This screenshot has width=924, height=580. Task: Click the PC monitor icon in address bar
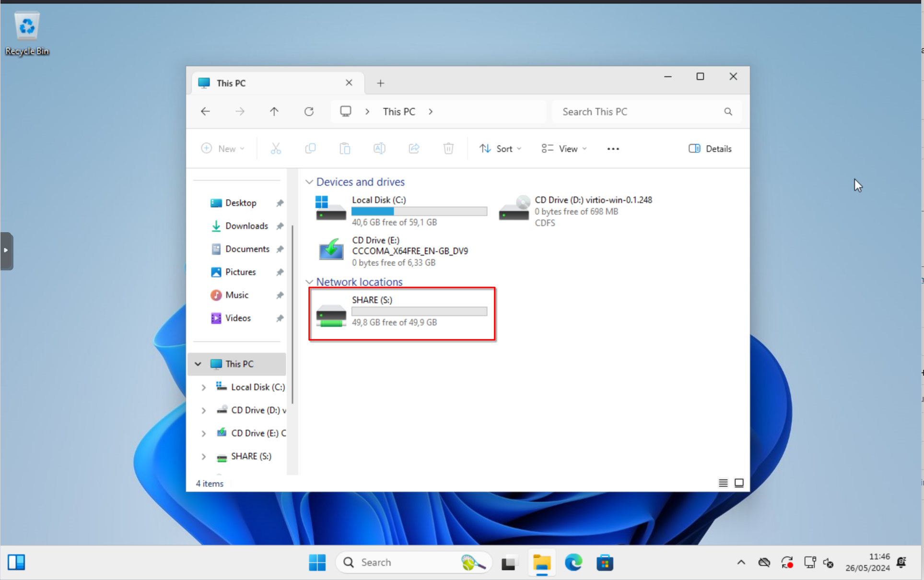pyautogui.click(x=346, y=111)
